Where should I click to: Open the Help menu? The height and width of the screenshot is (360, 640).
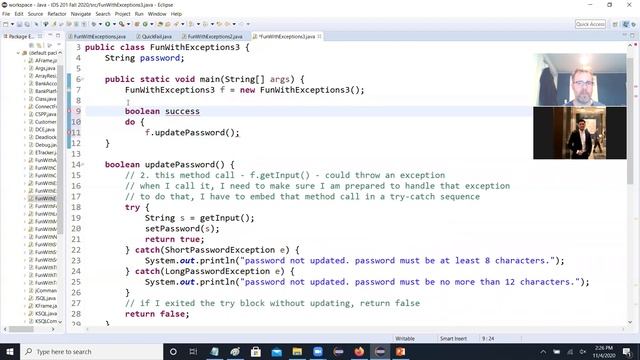pos(176,14)
